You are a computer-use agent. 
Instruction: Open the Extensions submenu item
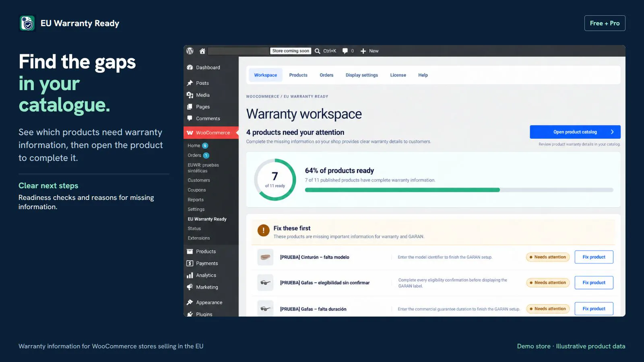(199, 238)
